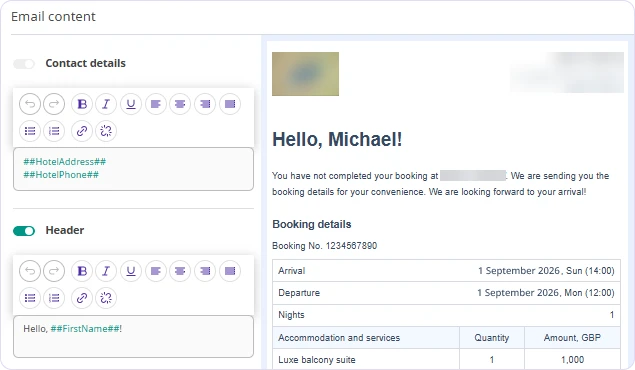The width and height of the screenshot is (635, 370).
Task: Select the Departure row label
Action: (299, 293)
